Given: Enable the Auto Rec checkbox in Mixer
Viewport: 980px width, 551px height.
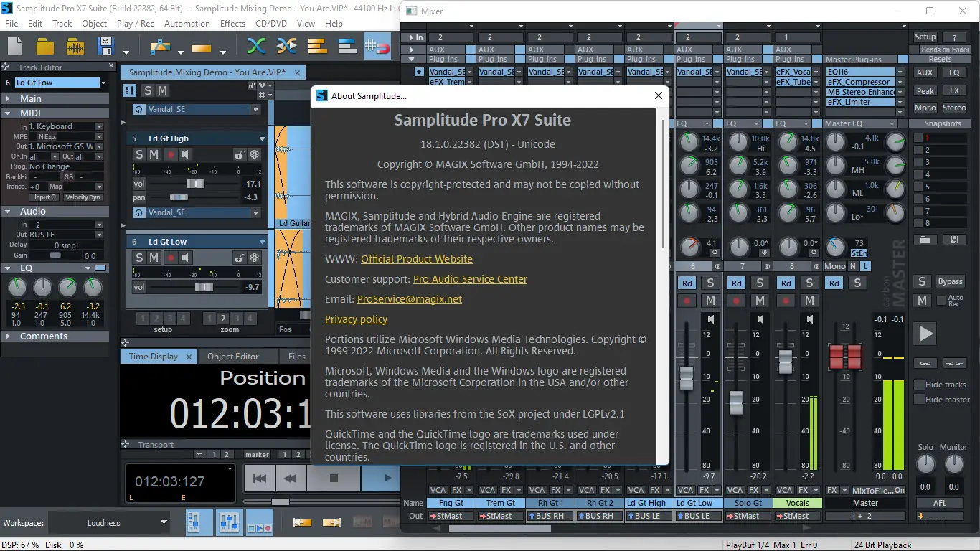Looking at the screenshot, I should pos(941,301).
